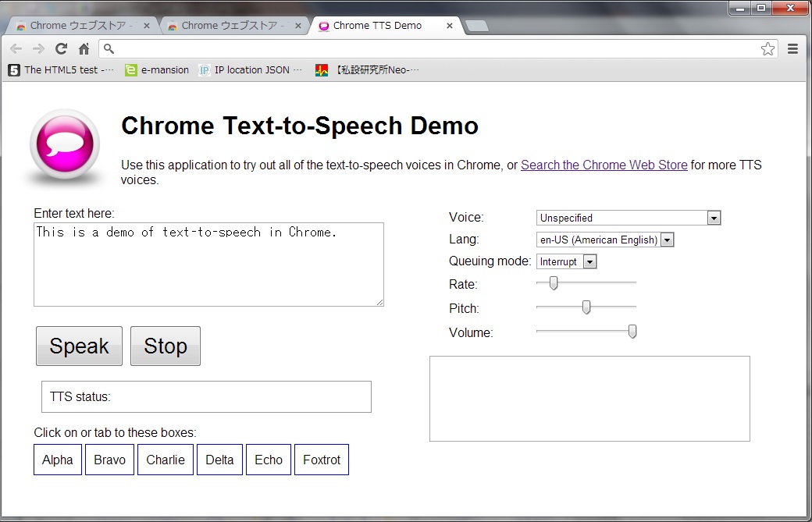
Task: Switch to the first Chrome ウェブストア tab
Action: point(81,25)
